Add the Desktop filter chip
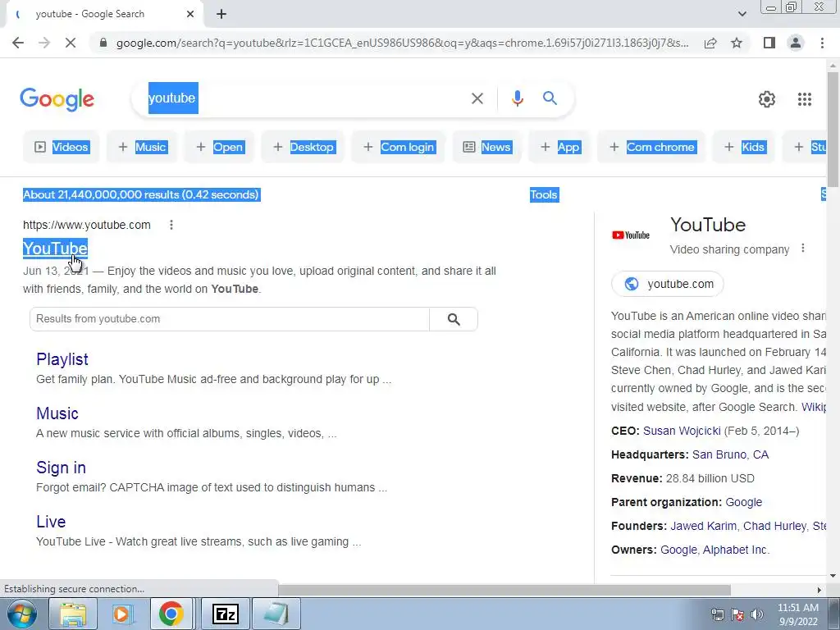 click(x=303, y=147)
